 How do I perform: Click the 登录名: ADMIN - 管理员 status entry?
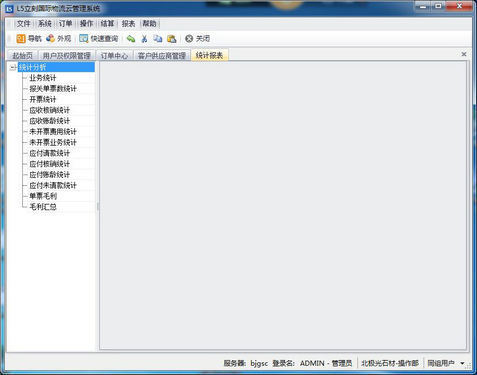(312, 363)
